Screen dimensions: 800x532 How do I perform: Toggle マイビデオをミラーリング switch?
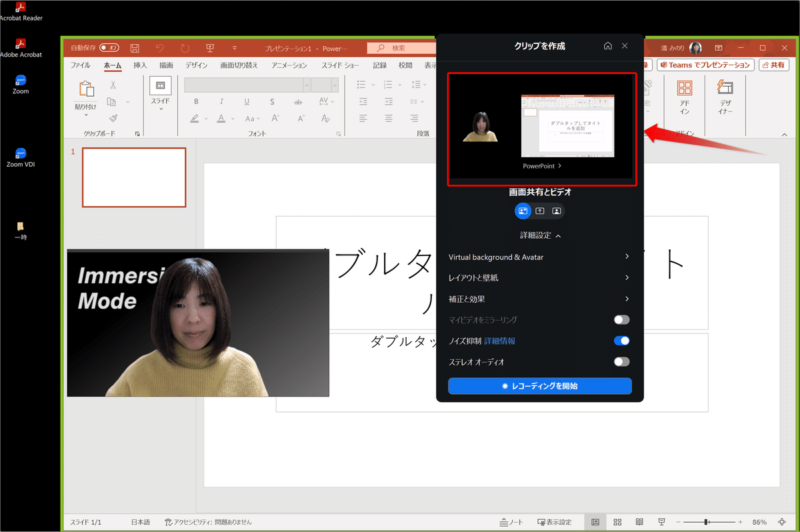[621, 320]
